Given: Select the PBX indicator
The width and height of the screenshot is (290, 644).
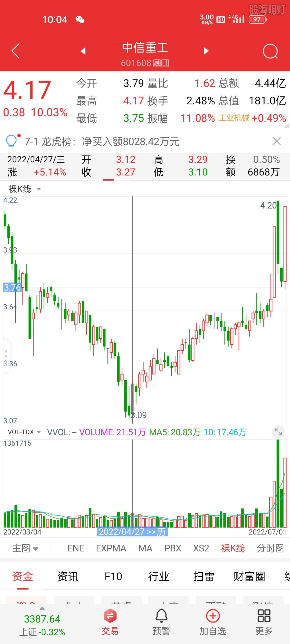Looking at the screenshot, I should coord(173,548).
